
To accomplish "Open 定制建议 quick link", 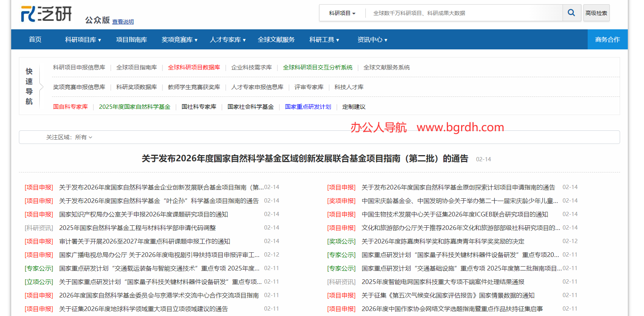I will click(x=354, y=107).
